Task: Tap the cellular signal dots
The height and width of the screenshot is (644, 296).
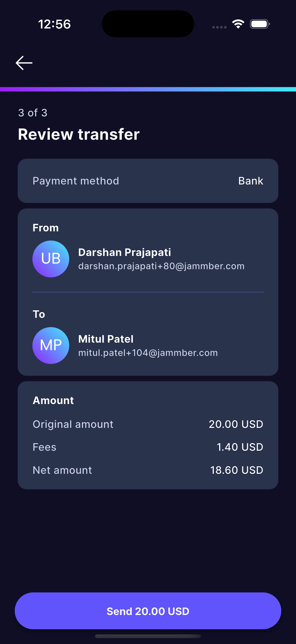Action: [219, 27]
